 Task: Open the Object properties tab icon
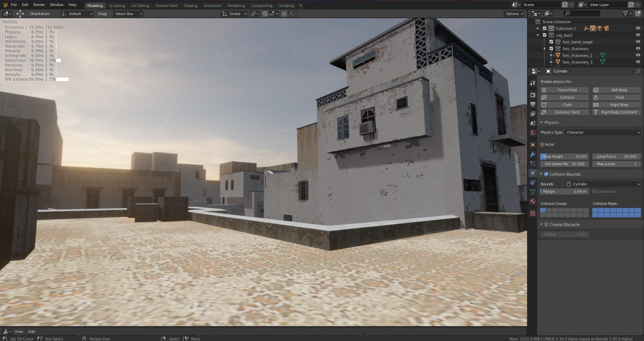point(533,145)
